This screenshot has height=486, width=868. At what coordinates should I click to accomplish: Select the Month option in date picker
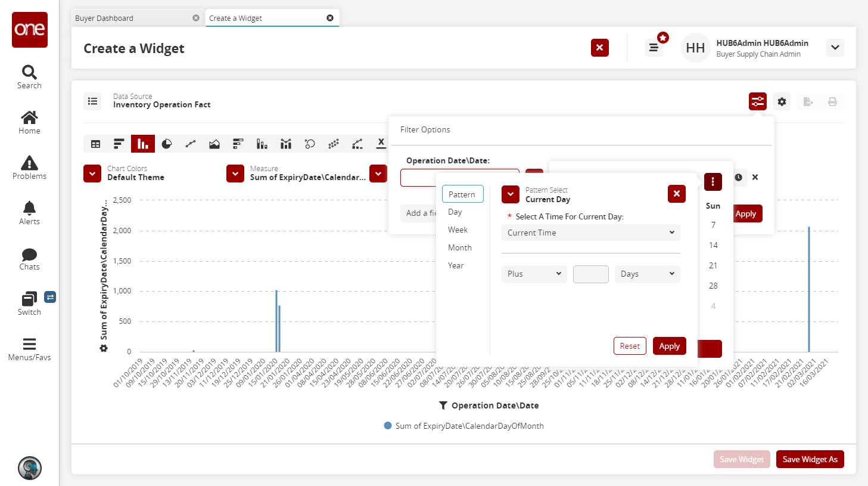click(x=460, y=247)
